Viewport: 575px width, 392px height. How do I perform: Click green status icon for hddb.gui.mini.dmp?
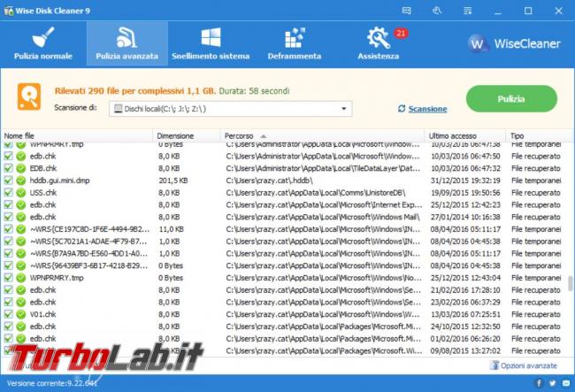21,181
